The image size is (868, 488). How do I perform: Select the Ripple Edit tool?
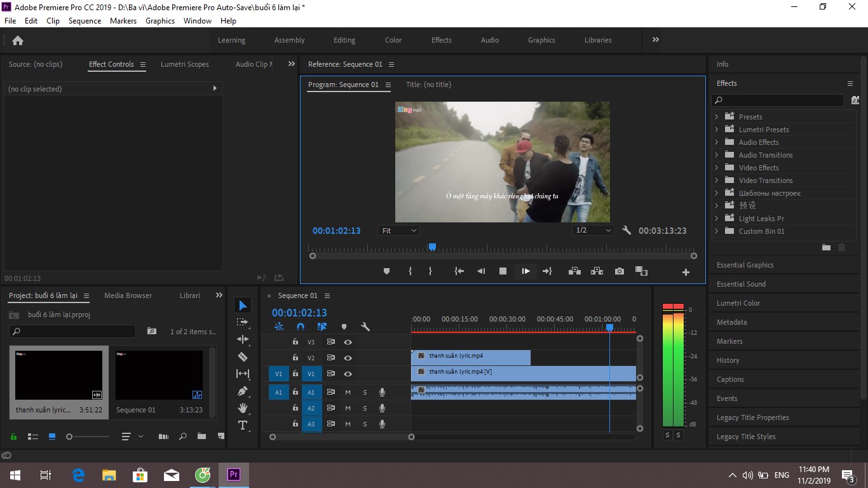[243, 339]
